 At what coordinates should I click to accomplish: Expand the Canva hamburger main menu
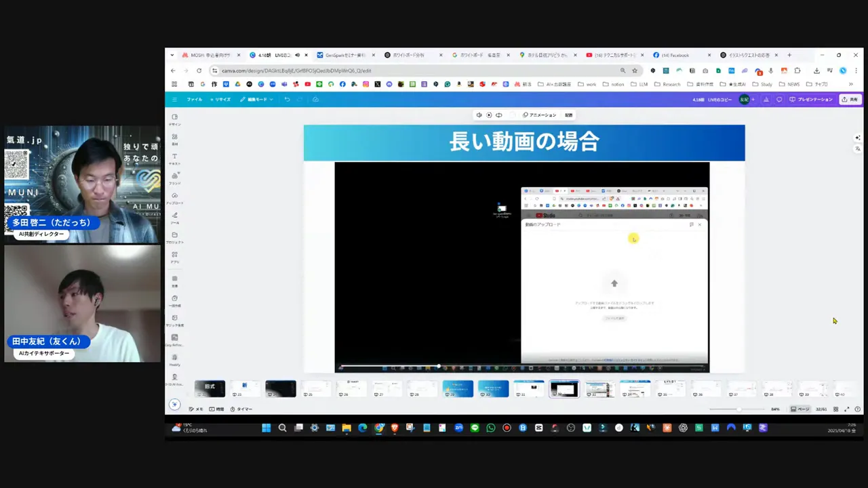click(x=175, y=99)
